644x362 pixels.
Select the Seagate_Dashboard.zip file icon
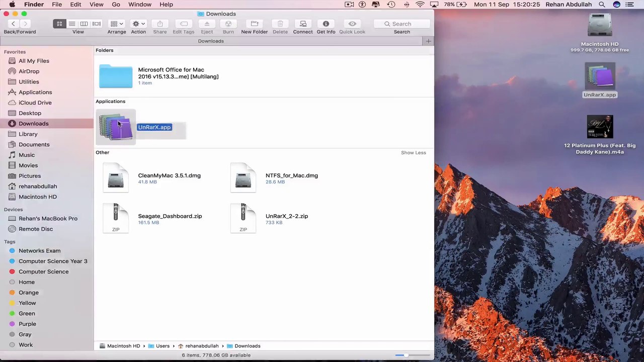click(x=116, y=218)
